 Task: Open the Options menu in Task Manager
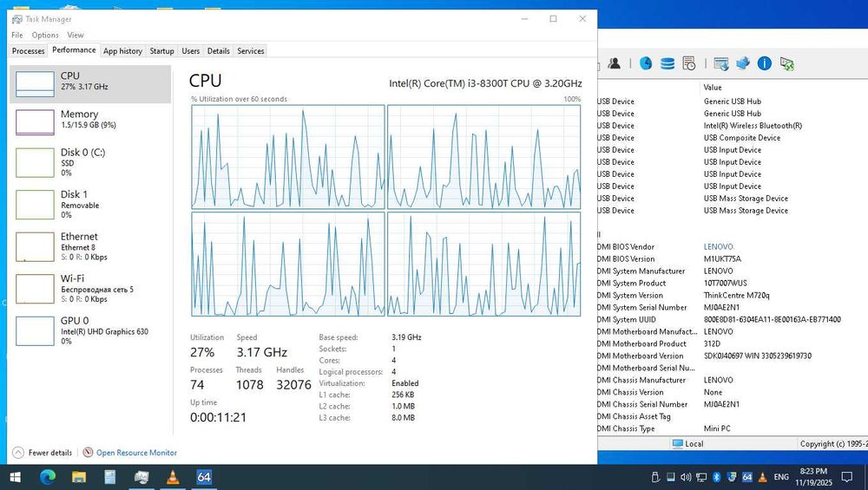(45, 35)
